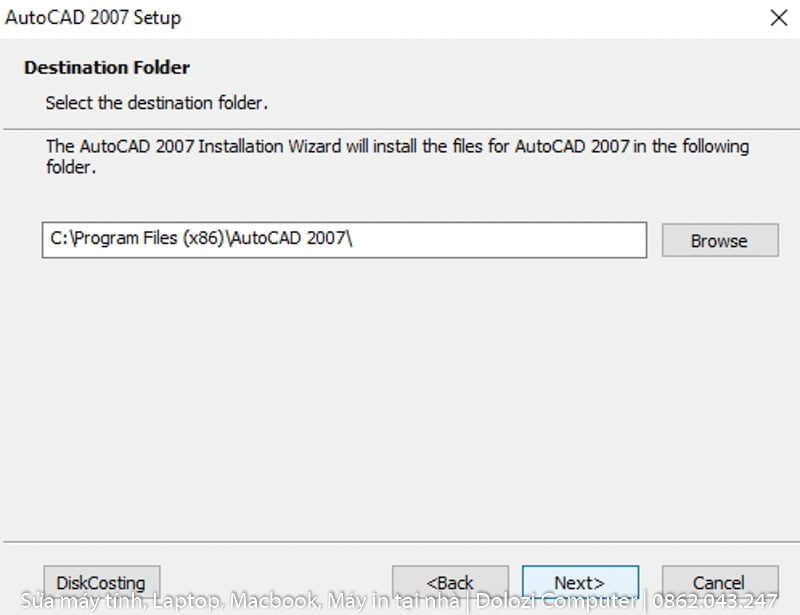Open the DiskCosting dialog

click(100, 582)
